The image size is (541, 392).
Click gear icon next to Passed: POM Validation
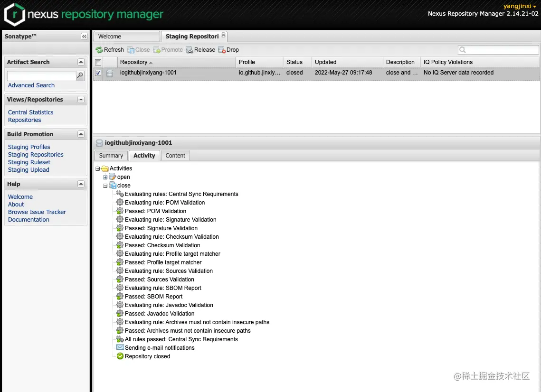(120, 211)
